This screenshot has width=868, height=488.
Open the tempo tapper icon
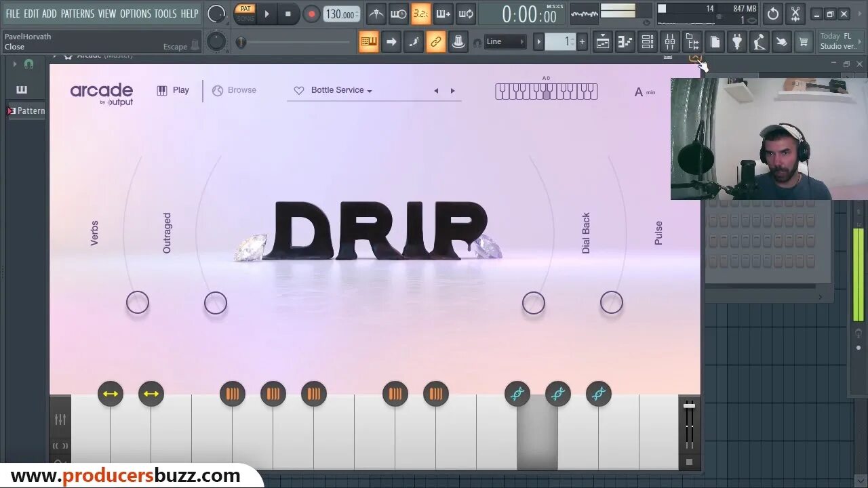coord(759,42)
